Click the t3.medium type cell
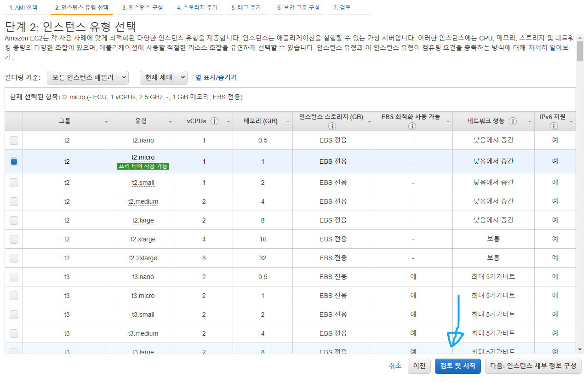Viewport: 588px width, 383px height. click(x=143, y=333)
